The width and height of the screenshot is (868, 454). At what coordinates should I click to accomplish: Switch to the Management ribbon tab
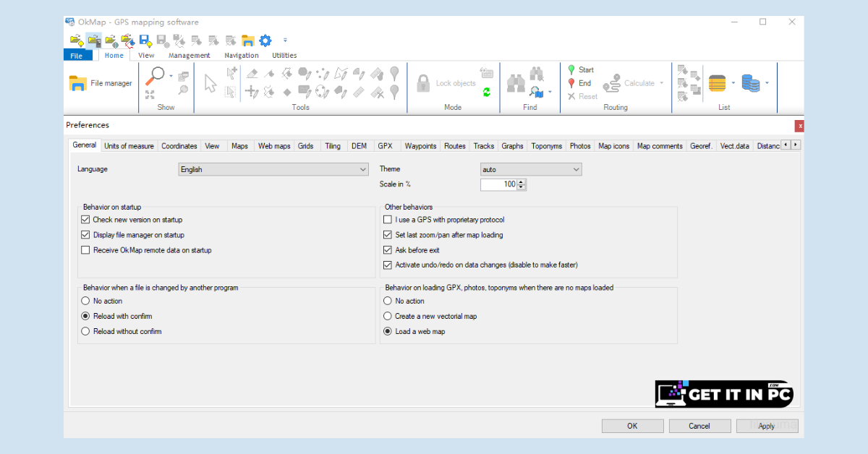click(190, 55)
